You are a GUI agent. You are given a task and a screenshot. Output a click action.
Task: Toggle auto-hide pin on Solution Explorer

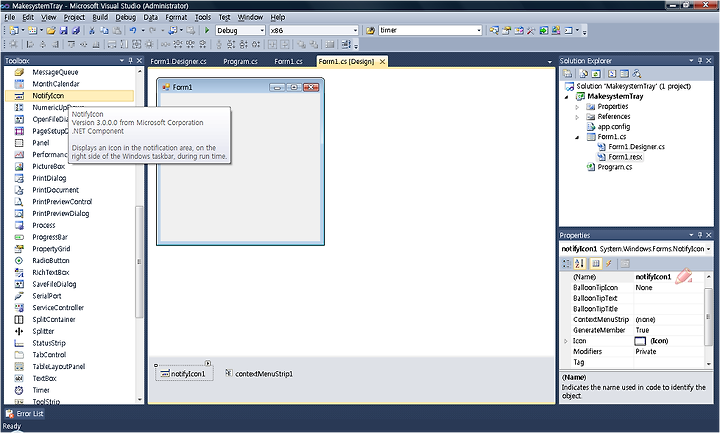[x=700, y=60]
